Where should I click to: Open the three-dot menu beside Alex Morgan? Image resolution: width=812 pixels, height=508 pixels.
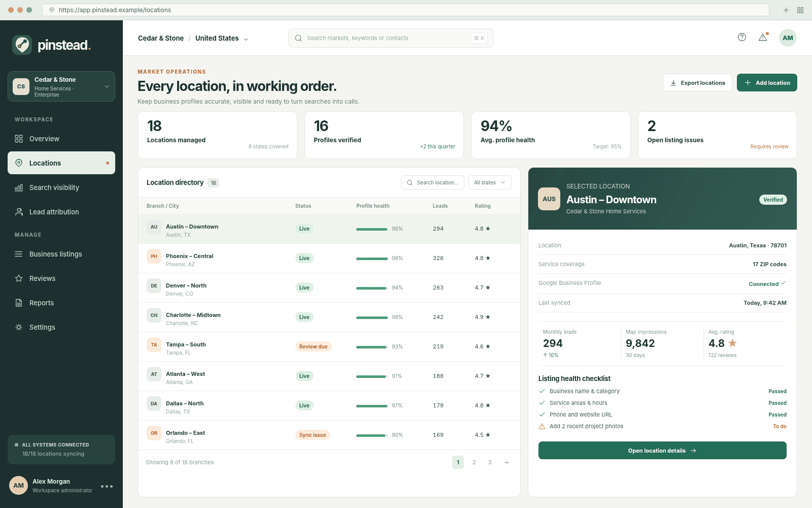point(107,486)
